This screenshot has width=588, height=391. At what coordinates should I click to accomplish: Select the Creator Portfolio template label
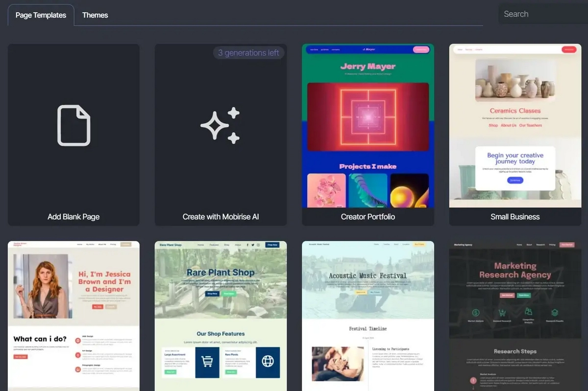click(x=367, y=217)
